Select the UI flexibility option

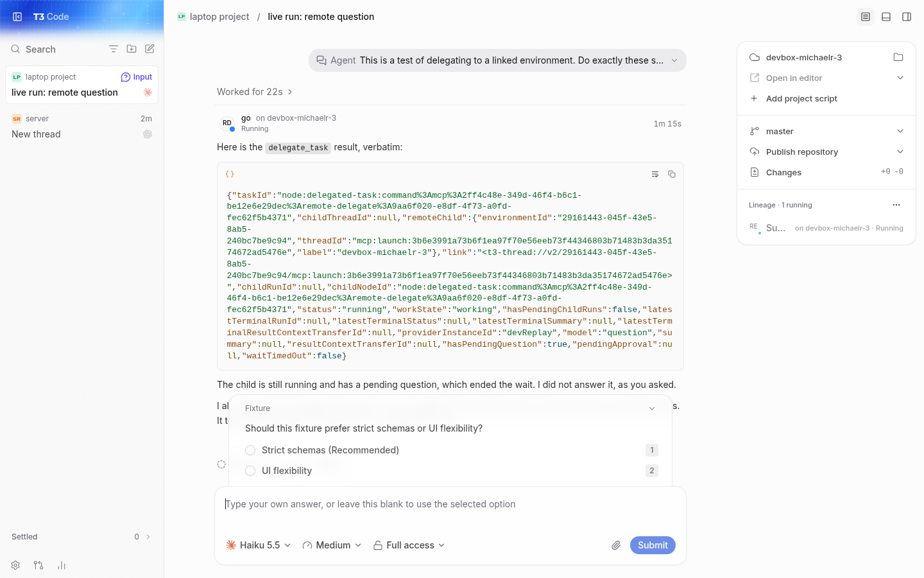click(x=451, y=471)
